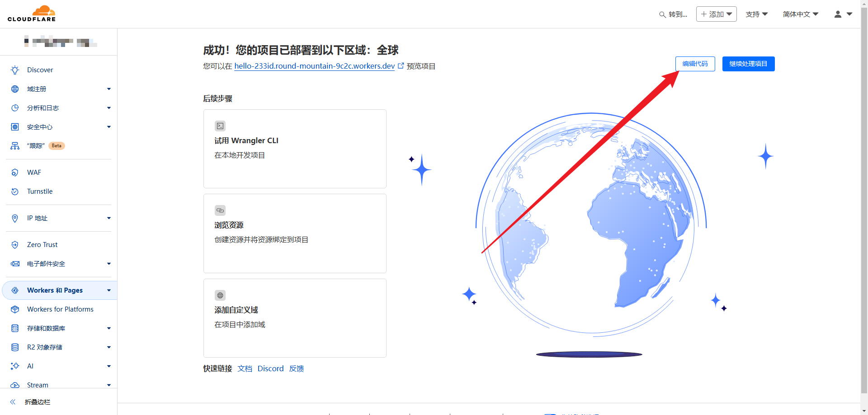Open the 反馈 quick link
This screenshot has height=415, width=868.
pos(297,368)
